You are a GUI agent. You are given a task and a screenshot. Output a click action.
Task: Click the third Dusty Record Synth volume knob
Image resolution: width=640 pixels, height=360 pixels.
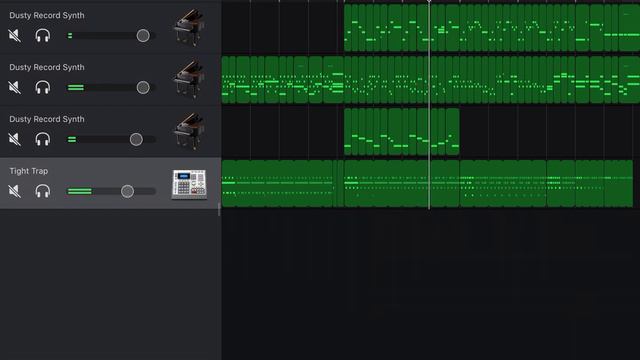pos(136,139)
